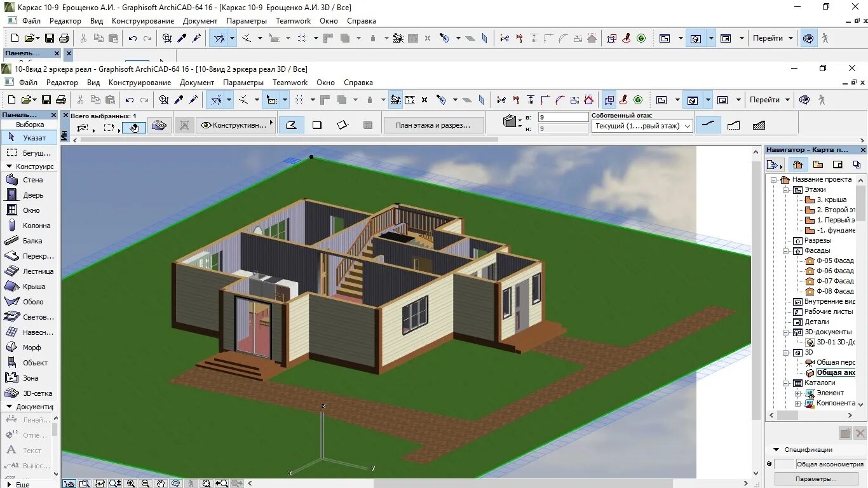Select the Объект (Object) tool
Viewport: 868px width, 488px height.
coord(29,363)
